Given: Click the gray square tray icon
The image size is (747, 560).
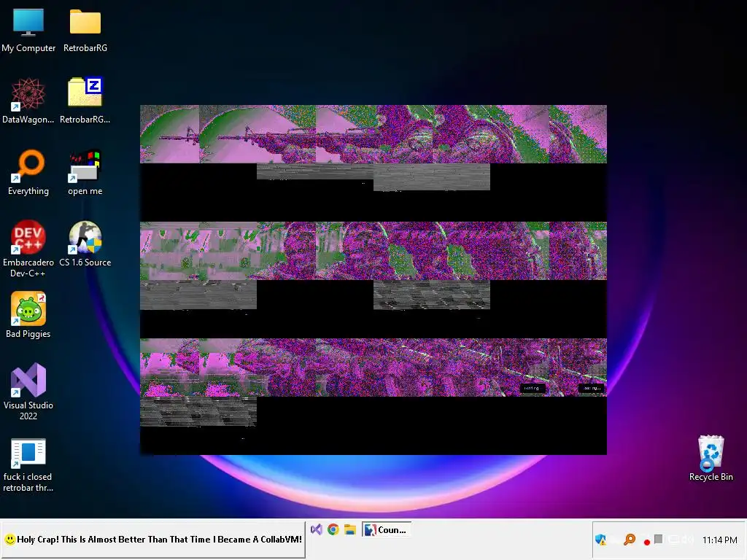Looking at the screenshot, I should click(659, 539).
